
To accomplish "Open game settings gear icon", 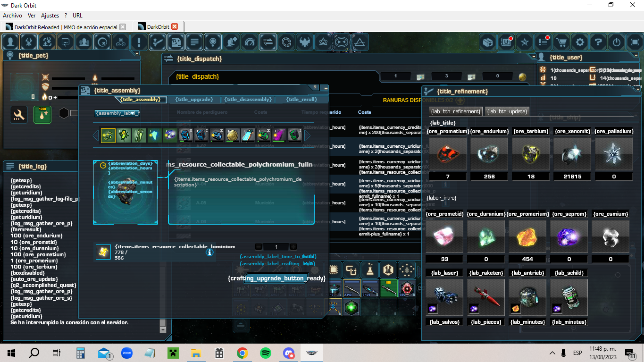I will [580, 42].
